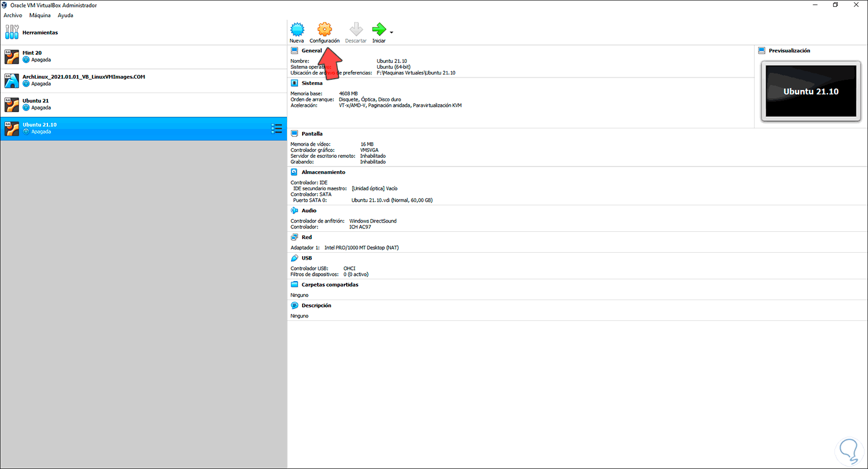868x469 pixels.
Task: Click the Disquete, Óptica, Disco duro boot order
Action: point(370,99)
